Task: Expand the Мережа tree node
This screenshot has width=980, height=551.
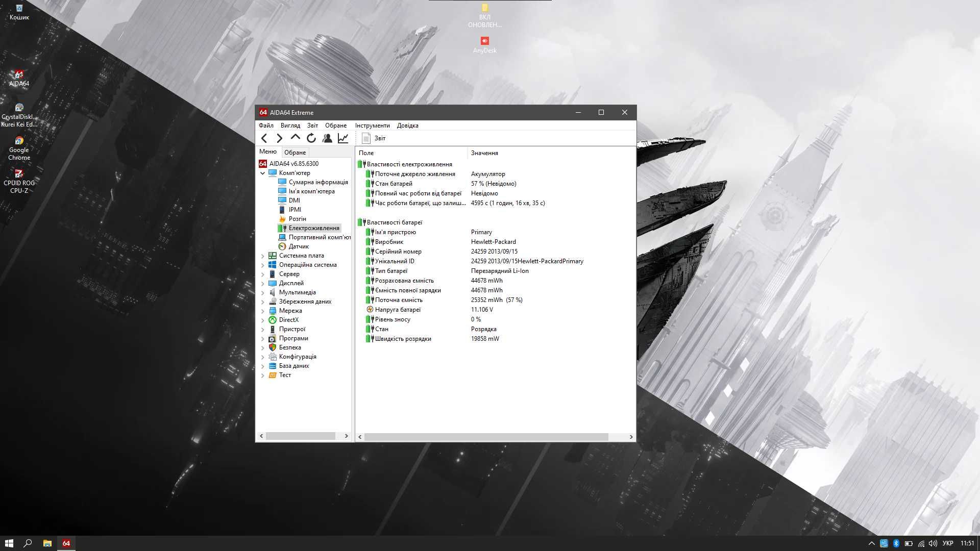Action: pos(263,311)
